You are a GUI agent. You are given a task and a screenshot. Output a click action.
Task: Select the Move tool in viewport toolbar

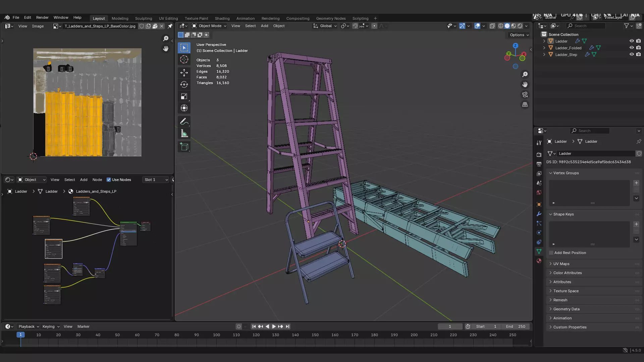[x=184, y=72]
